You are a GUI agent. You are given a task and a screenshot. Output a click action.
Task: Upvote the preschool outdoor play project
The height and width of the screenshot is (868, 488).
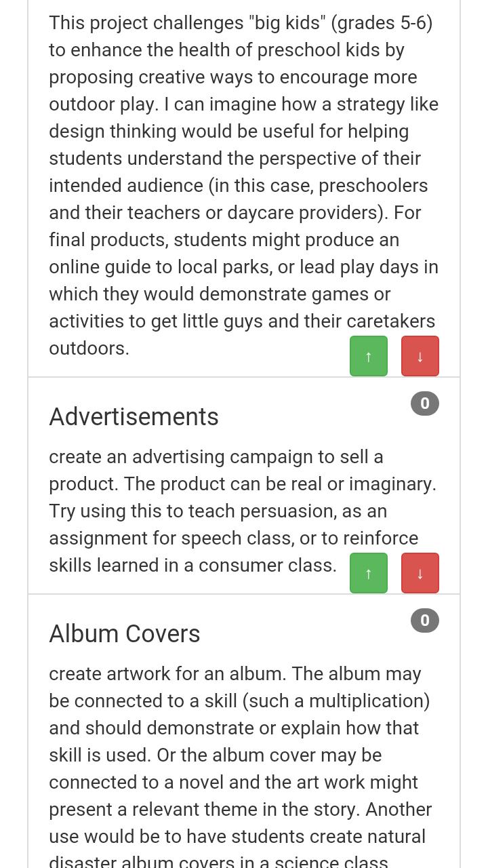coord(368,356)
